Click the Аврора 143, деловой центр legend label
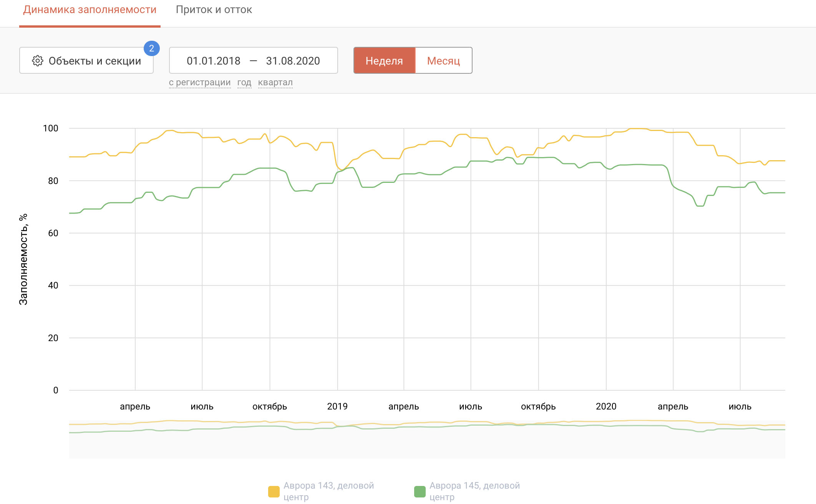Image resolution: width=816 pixels, height=504 pixels. (x=329, y=491)
